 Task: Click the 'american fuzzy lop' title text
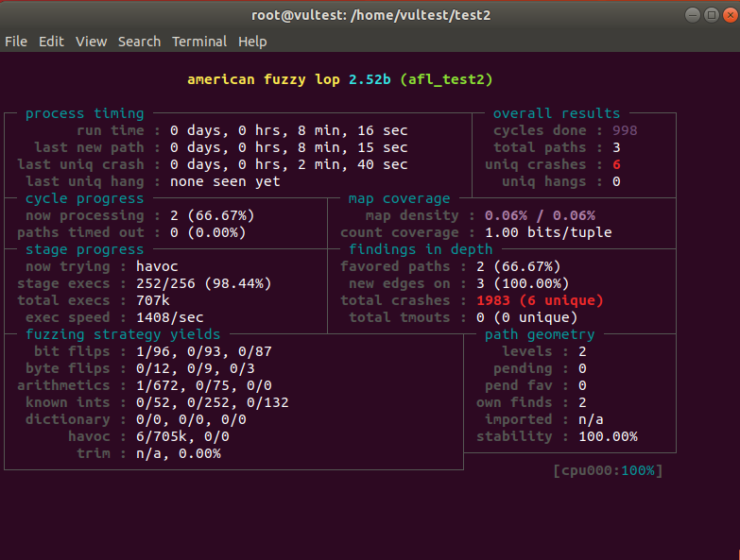[x=264, y=79]
